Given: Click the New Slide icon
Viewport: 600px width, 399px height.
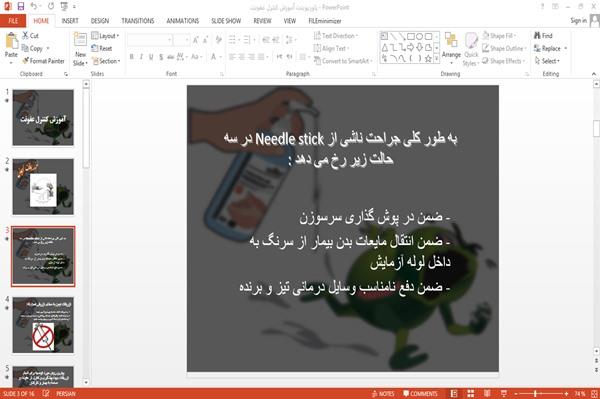Looking at the screenshot, I should (x=80, y=40).
